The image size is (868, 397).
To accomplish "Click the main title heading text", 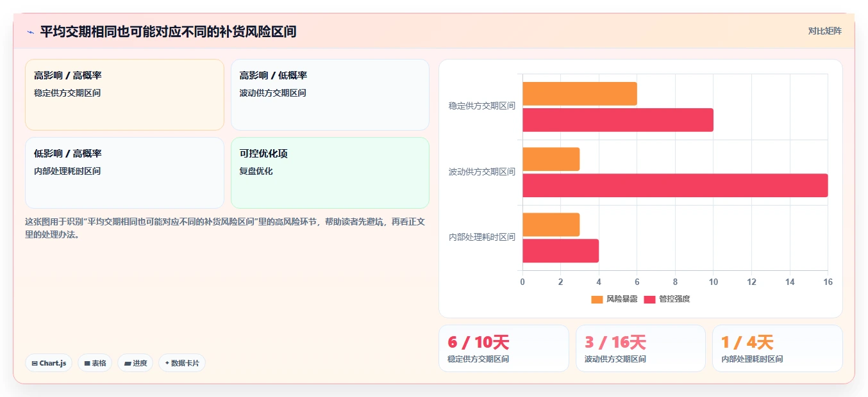I will [x=168, y=31].
